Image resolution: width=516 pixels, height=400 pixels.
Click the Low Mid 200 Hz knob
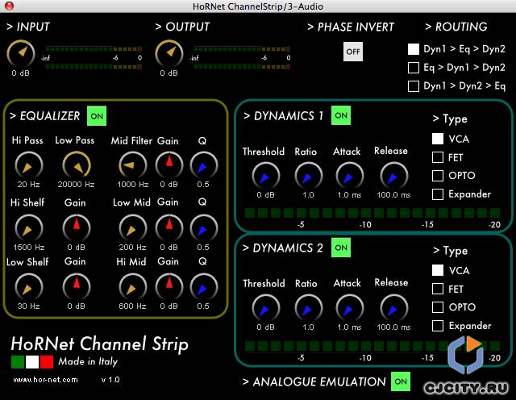[133, 228]
